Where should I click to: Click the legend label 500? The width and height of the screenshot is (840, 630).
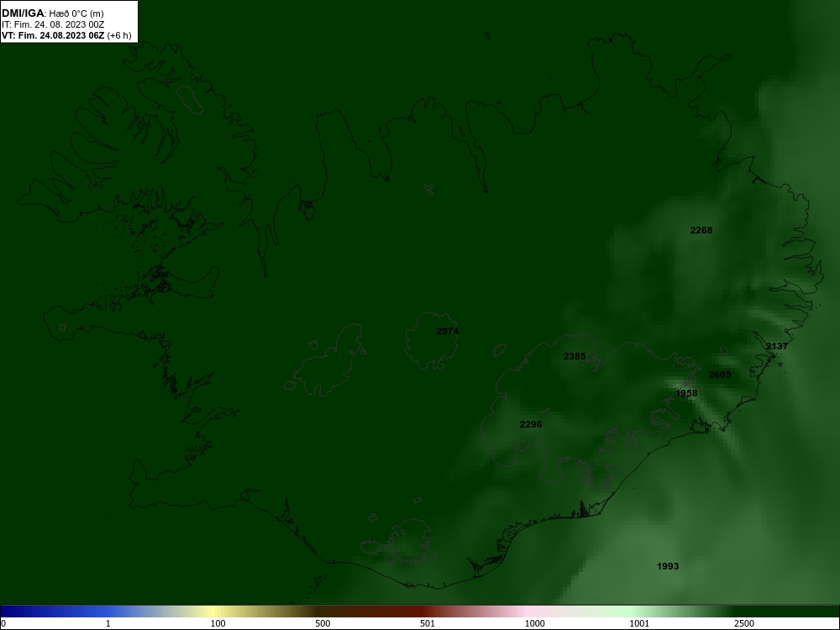(x=323, y=623)
